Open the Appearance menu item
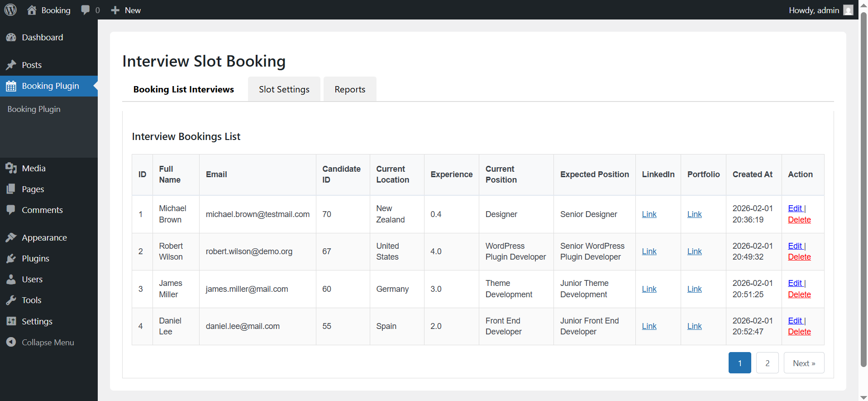 (x=49, y=237)
